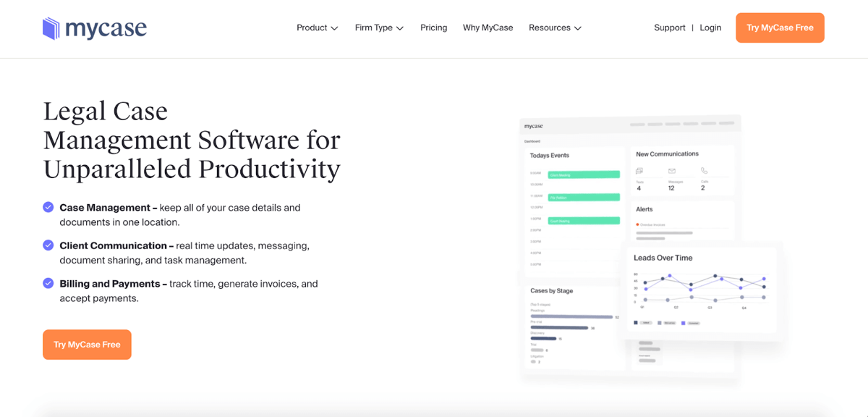The image size is (868, 417).
Task: Click the Overdue Invoices alert dot
Action: [x=637, y=224]
